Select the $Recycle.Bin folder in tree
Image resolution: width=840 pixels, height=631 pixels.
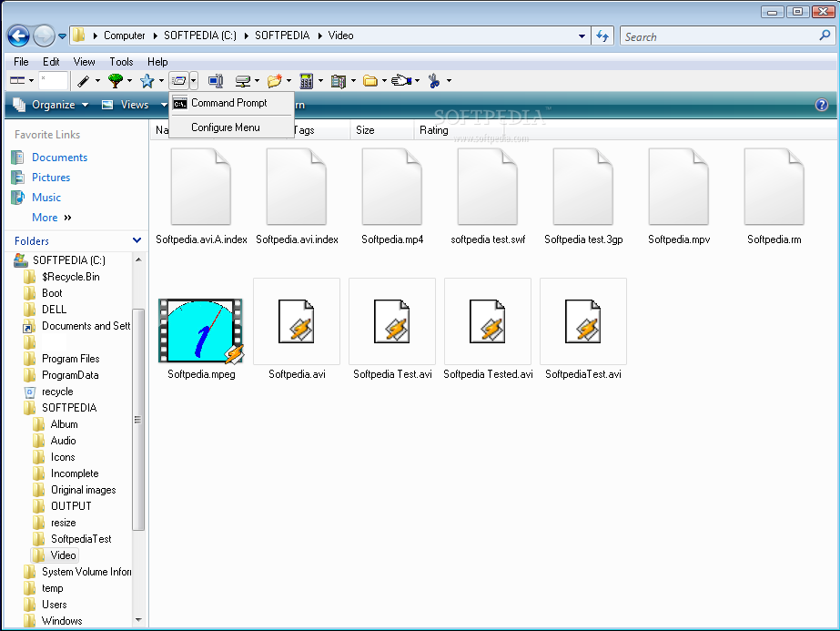click(71, 277)
